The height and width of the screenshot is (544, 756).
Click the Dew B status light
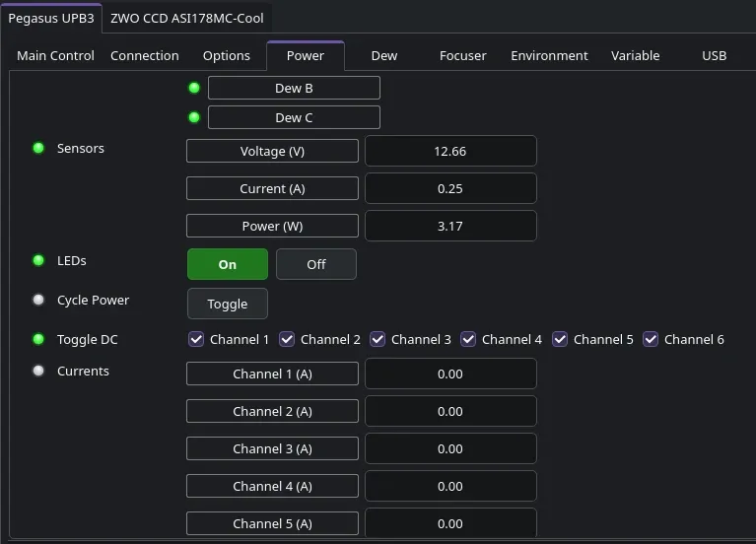(194, 88)
